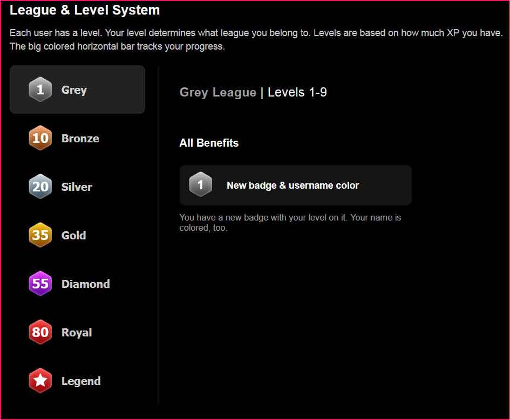This screenshot has height=420, width=510.
Task: Click the purple level 55 diamond badge
Action: point(40,284)
